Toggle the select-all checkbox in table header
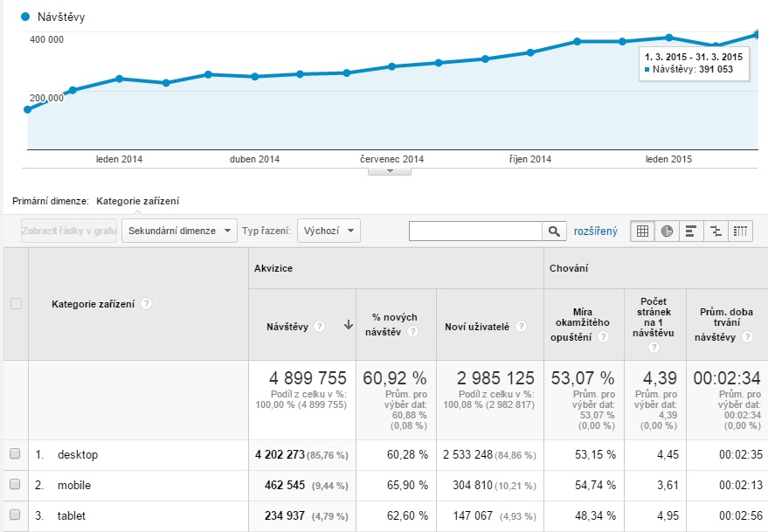 [15, 304]
